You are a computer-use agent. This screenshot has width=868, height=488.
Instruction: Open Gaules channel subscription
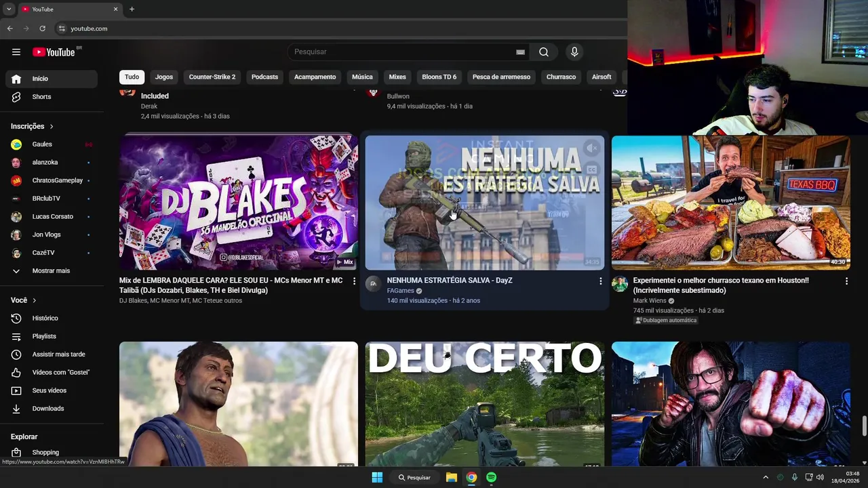pyautogui.click(x=52, y=144)
